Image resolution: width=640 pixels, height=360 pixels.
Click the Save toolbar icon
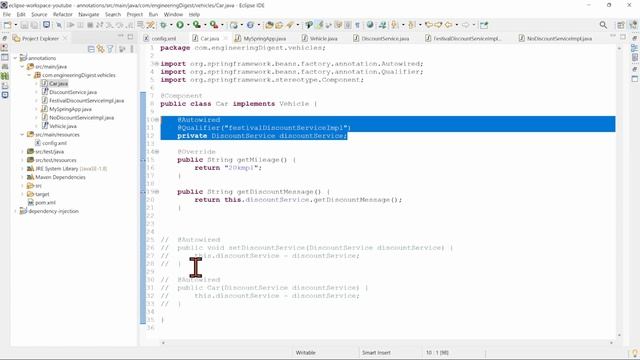24,25
